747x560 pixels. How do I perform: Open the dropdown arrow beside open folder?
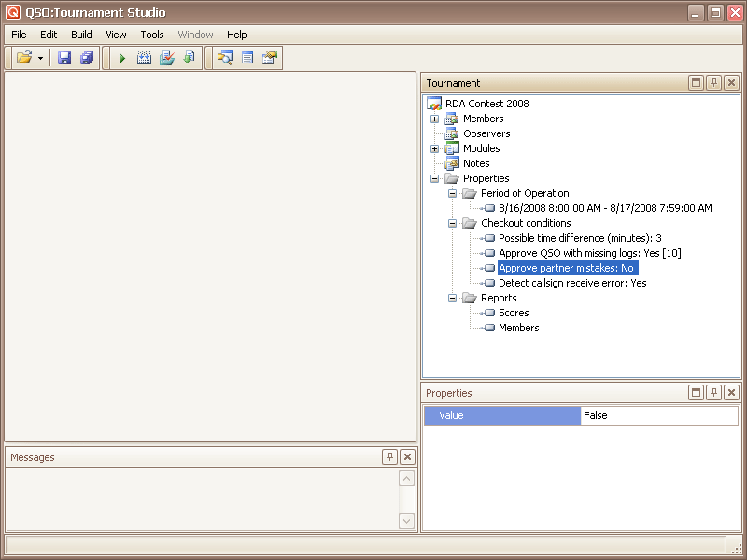point(40,59)
